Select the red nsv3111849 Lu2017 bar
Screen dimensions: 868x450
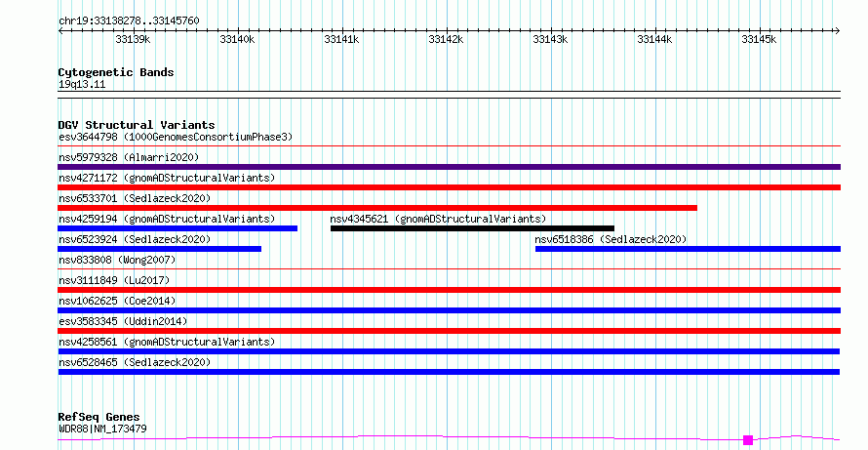449,290
